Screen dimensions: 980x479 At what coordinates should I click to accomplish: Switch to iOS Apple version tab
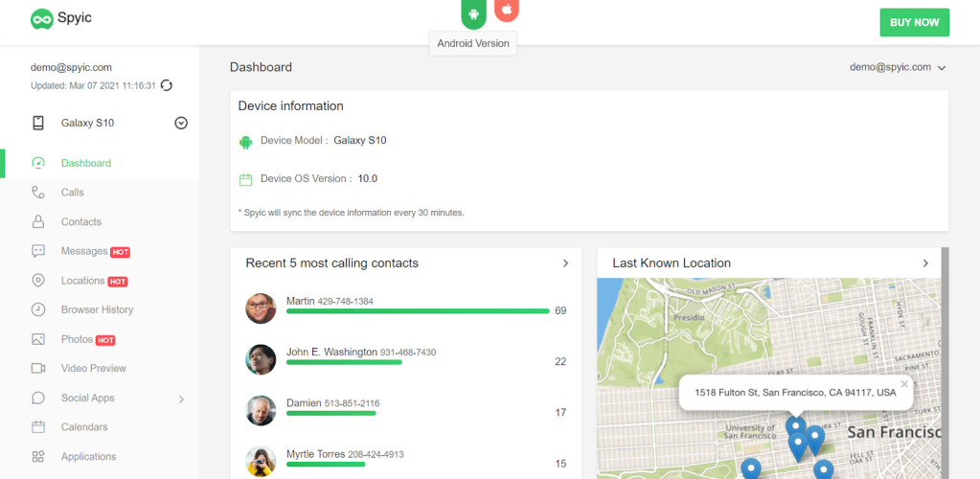[507, 10]
